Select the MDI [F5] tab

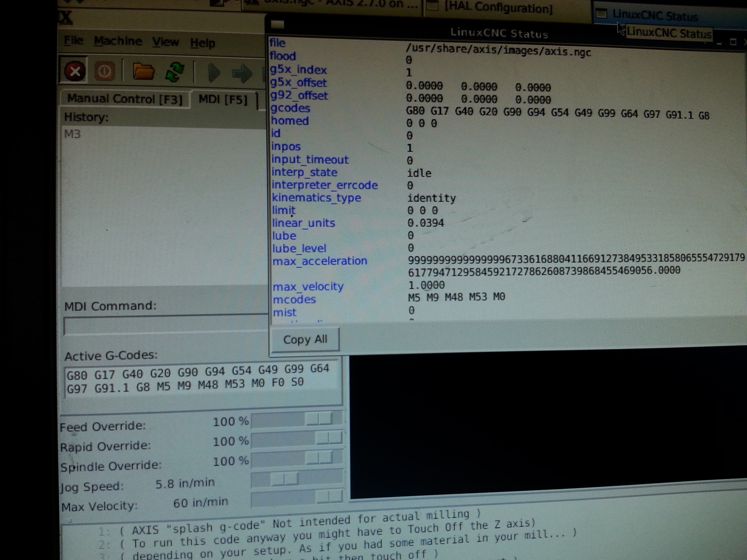[223, 100]
